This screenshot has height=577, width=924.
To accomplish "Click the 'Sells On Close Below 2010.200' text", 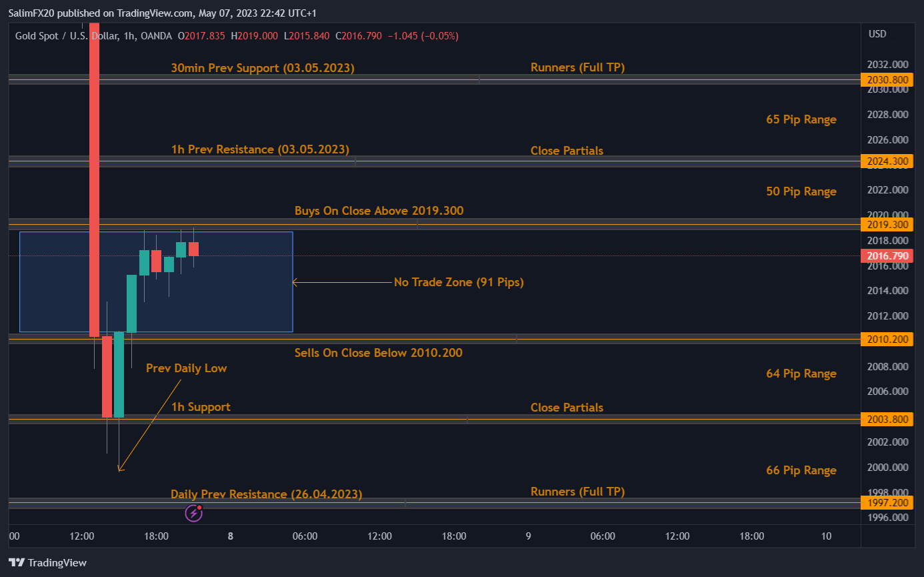I will click(379, 353).
